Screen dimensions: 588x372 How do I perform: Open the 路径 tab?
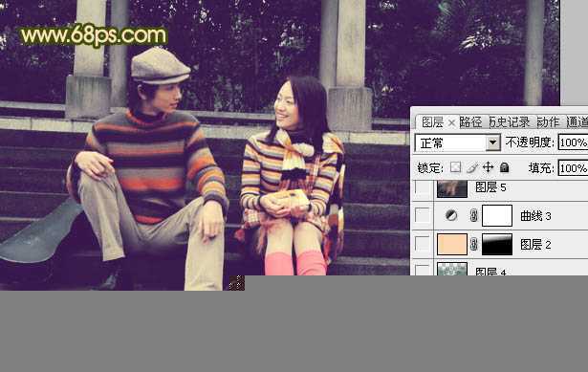pyautogui.click(x=470, y=122)
